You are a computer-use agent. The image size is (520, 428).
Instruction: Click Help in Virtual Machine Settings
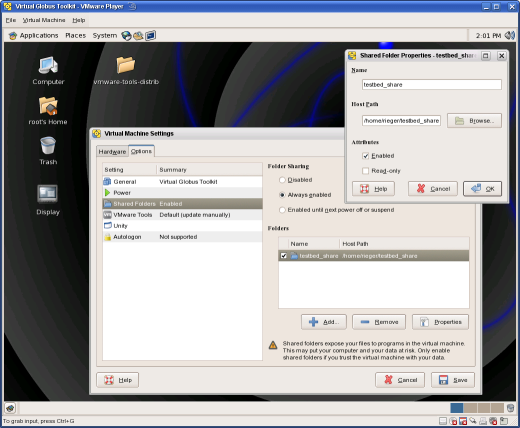pos(118,380)
